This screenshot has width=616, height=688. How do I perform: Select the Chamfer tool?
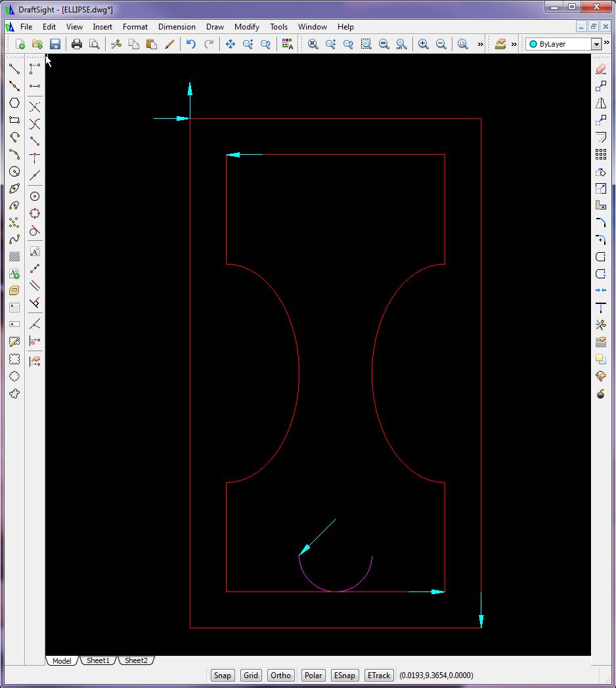click(x=601, y=223)
